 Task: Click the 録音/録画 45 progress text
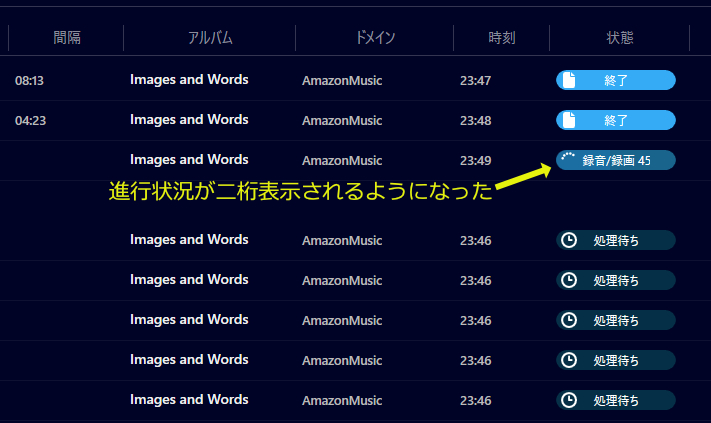click(x=616, y=160)
